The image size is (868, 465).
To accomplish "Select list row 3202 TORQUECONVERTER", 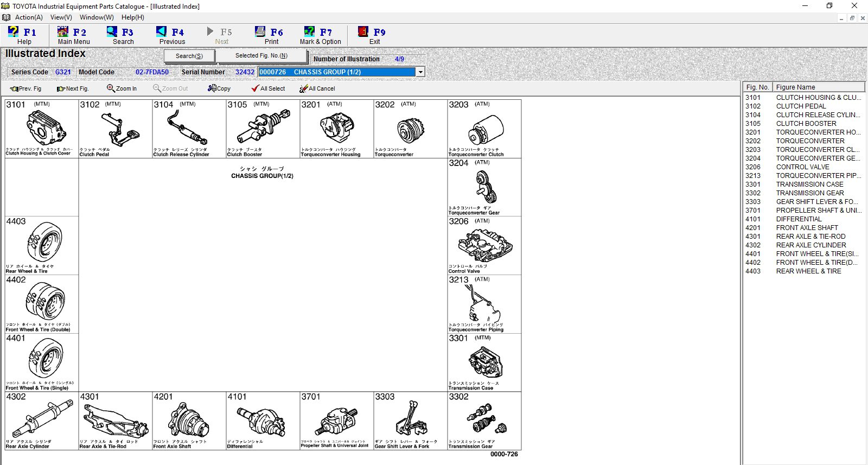I will click(804, 141).
